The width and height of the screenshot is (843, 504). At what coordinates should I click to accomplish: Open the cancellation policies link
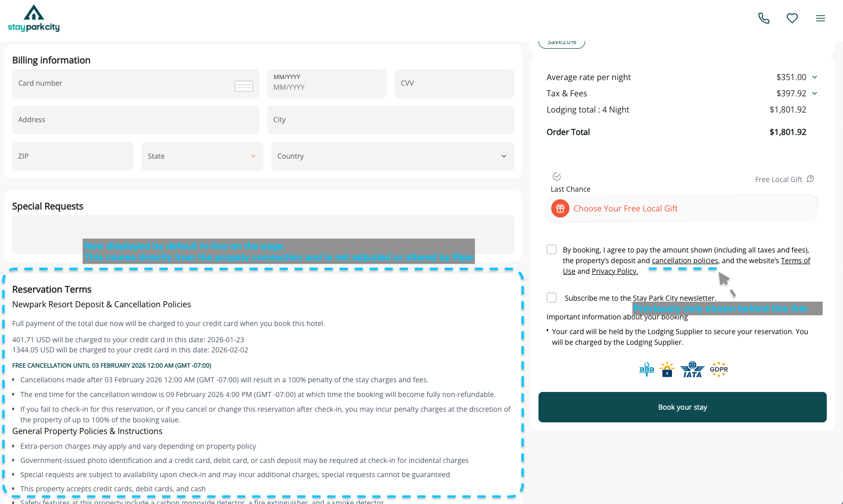685,261
